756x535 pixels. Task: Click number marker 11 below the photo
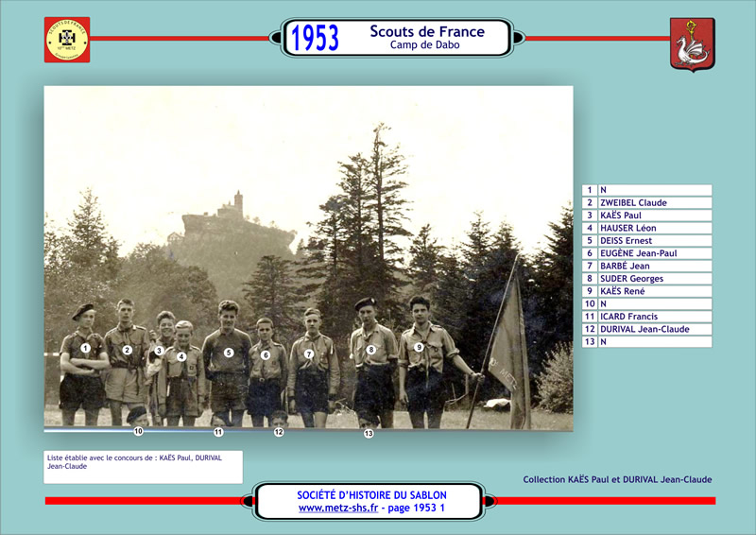pos(218,432)
